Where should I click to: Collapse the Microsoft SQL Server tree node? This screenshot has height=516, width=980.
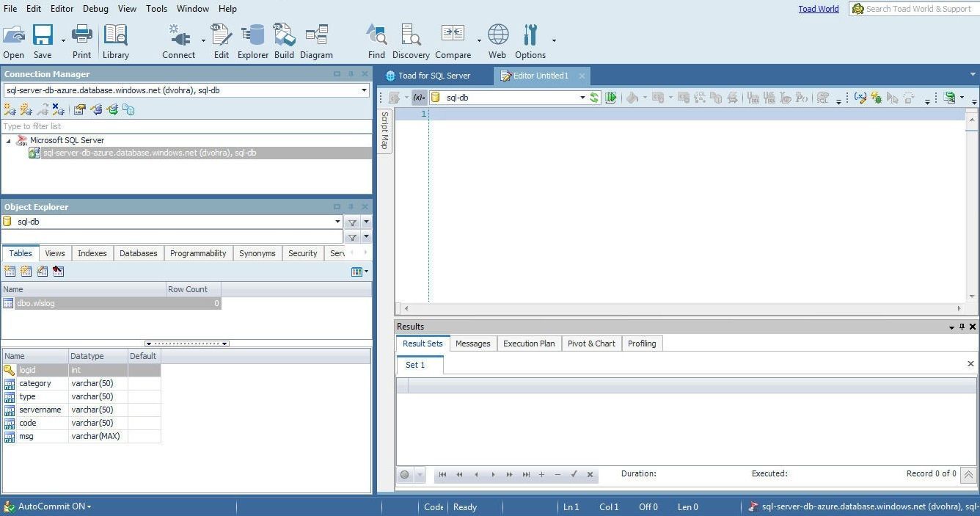pyautogui.click(x=9, y=140)
